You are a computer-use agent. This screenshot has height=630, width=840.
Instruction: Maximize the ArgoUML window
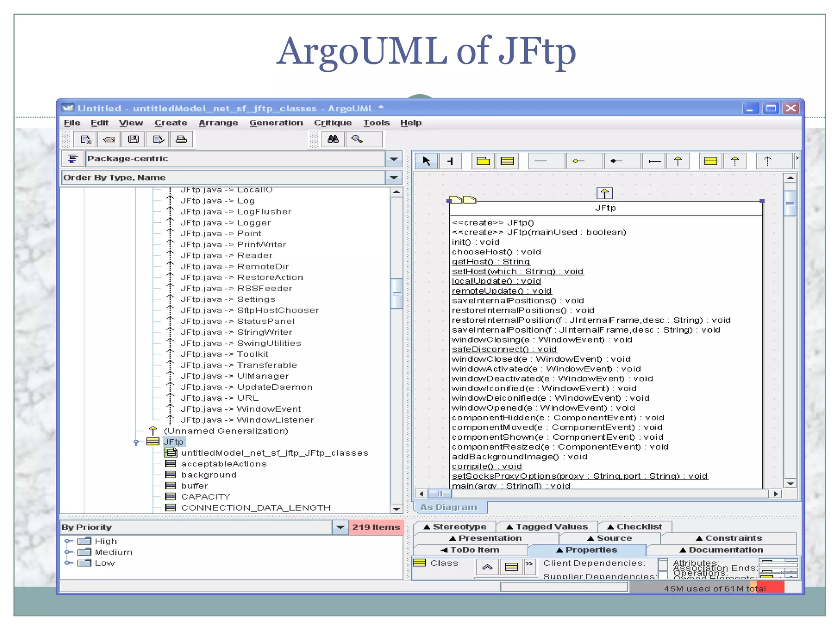coord(771,108)
